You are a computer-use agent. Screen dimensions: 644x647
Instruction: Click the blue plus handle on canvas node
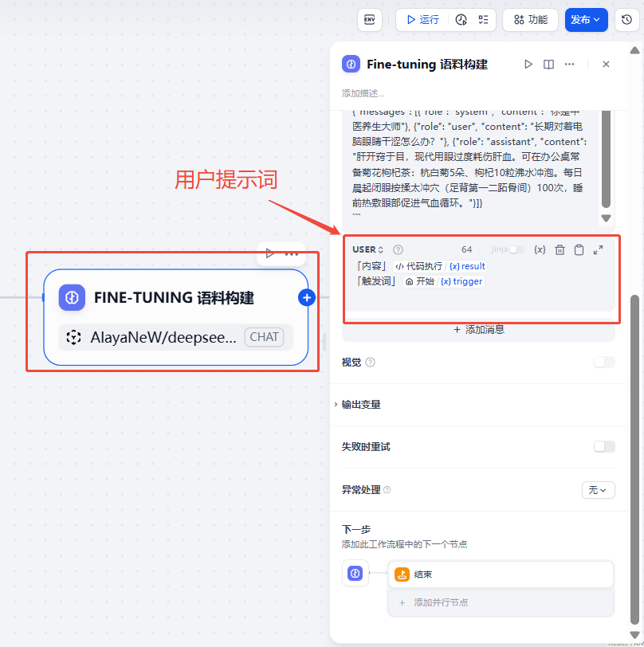point(307,297)
